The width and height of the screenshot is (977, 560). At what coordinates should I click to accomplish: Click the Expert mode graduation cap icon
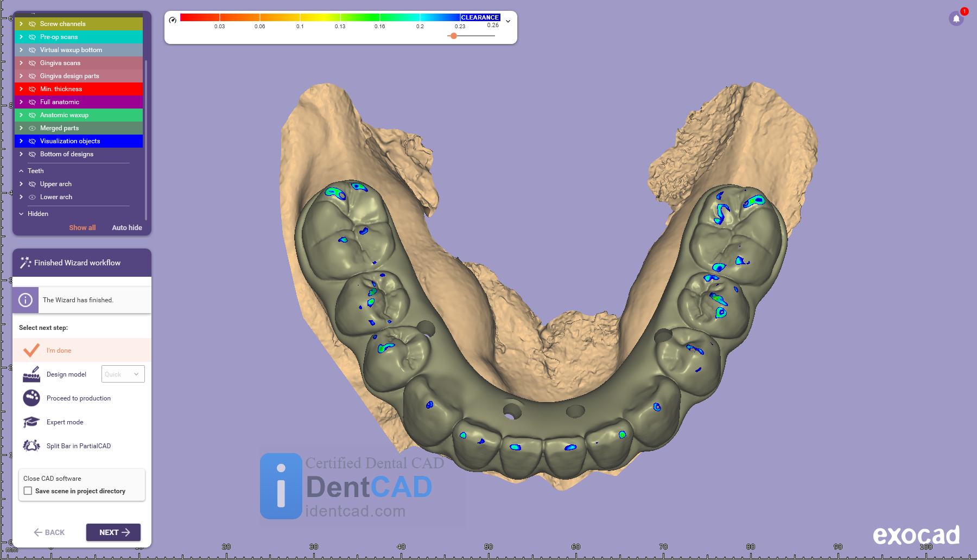(31, 422)
